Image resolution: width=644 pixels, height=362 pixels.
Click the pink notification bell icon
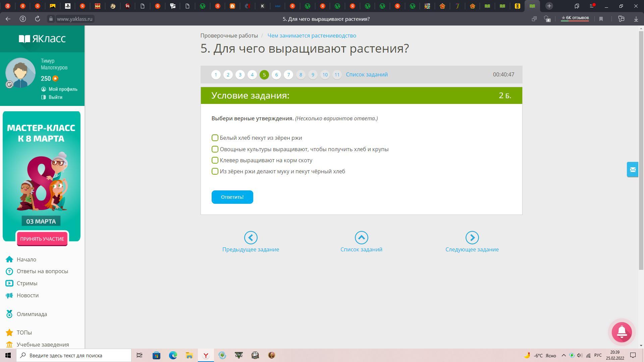(x=622, y=332)
